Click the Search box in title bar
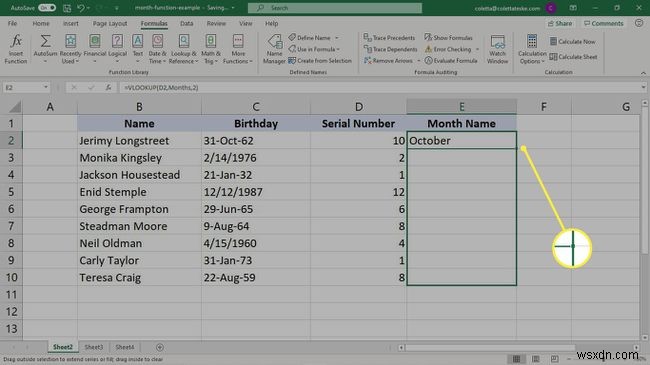 pos(335,8)
